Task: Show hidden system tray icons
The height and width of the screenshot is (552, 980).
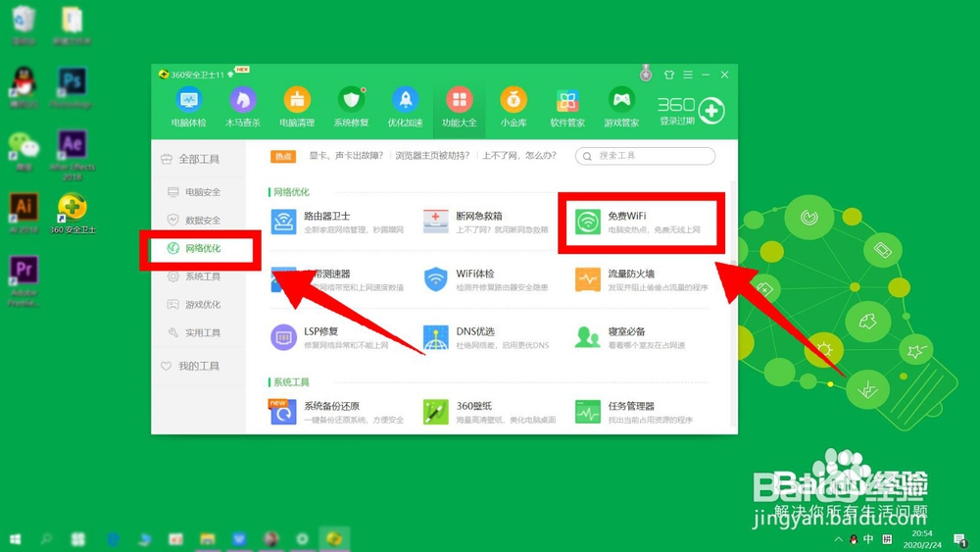Action: click(838, 539)
